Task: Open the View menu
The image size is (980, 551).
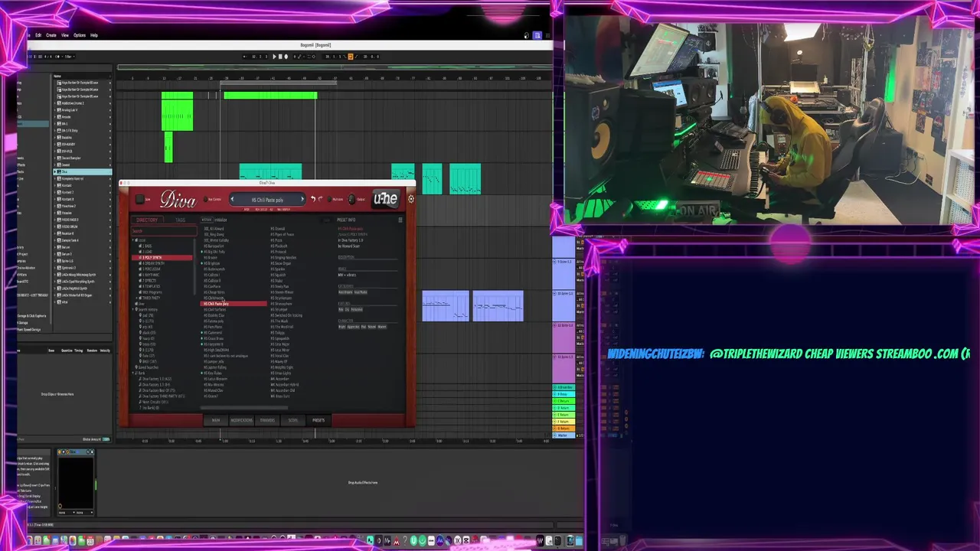Action: 65,35
